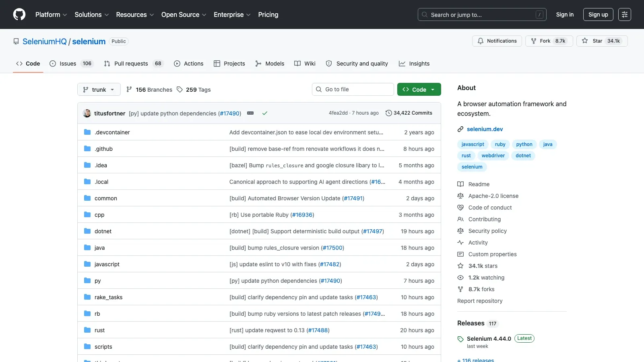Open the trunk branch selector

(99, 89)
